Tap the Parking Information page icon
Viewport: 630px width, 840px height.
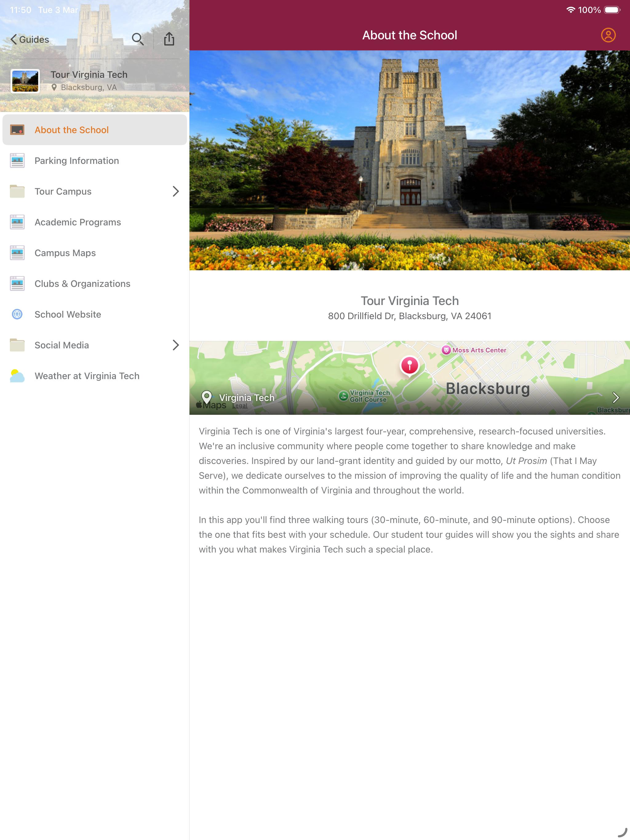click(x=17, y=160)
